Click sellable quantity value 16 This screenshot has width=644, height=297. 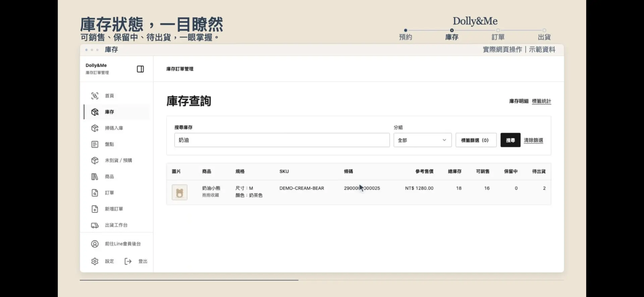pyautogui.click(x=487, y=188)
